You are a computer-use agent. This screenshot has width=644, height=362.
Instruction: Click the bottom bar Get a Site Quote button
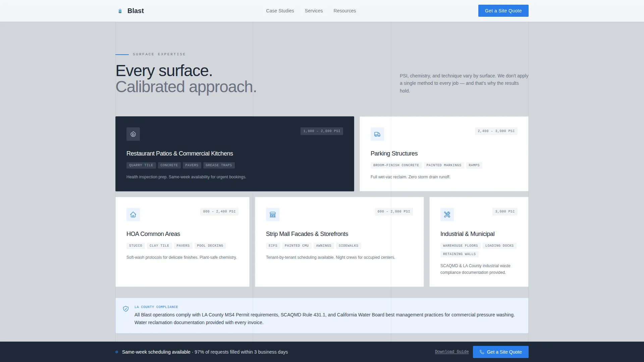tap(500, 352)
